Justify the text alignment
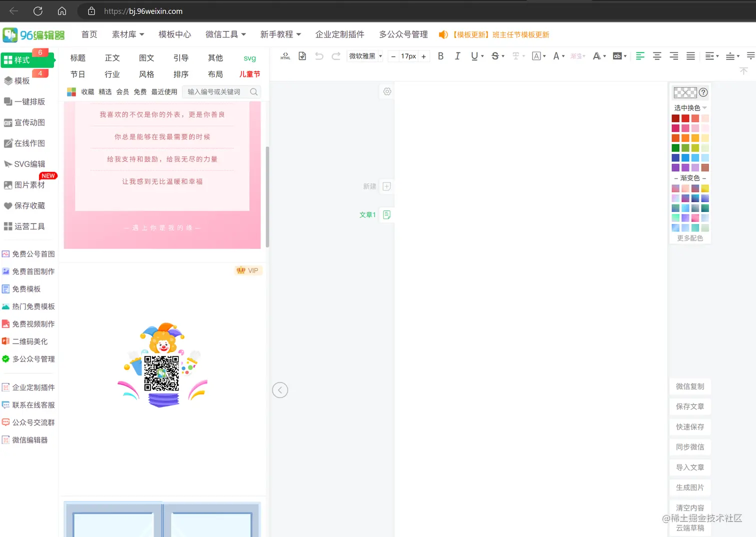This screenshot has width=756, height=537. tap(690, 56)
